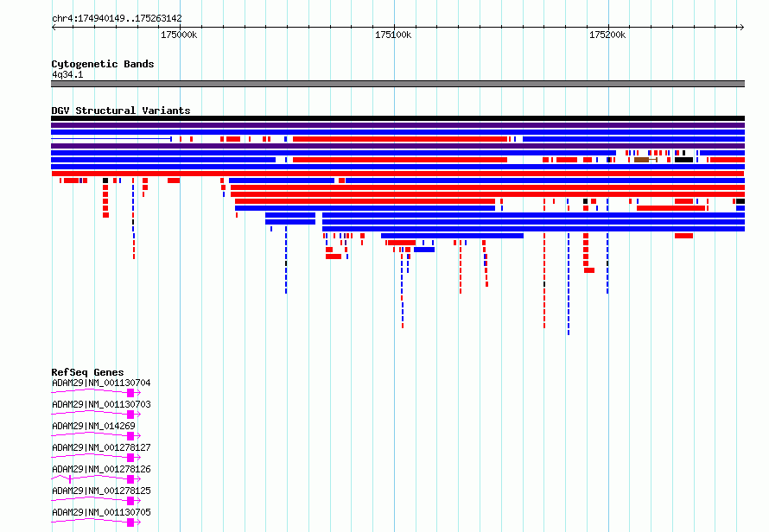Select magenta exon box of NM_001130704 transcript
769x532 pixels.
coord(130,393)
